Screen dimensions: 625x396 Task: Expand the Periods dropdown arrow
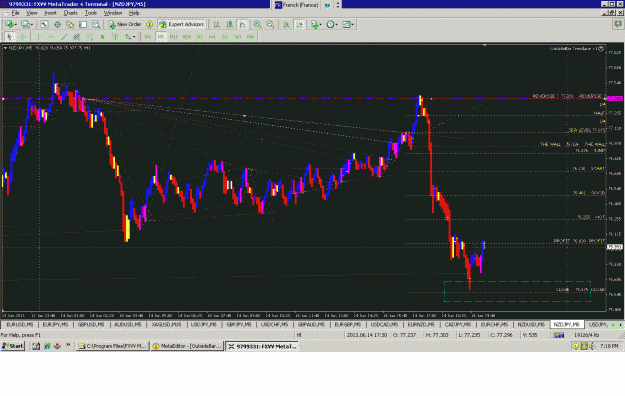[336, 24]
